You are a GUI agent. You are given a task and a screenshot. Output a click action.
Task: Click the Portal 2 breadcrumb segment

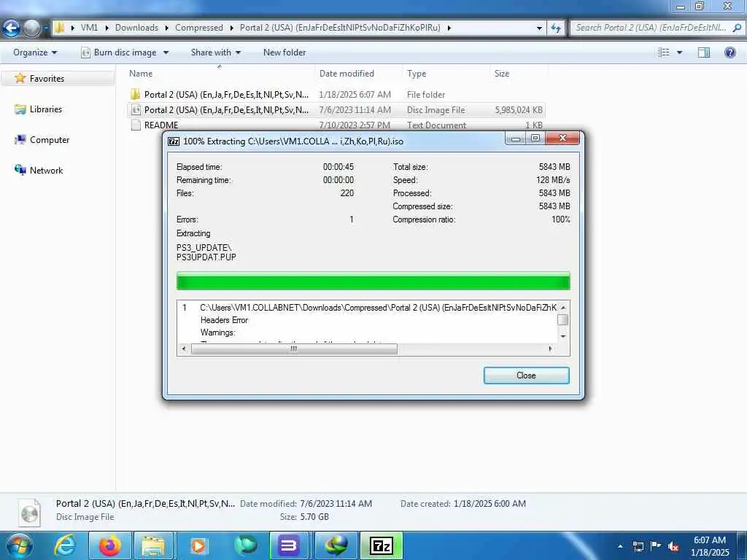[340, 28]
